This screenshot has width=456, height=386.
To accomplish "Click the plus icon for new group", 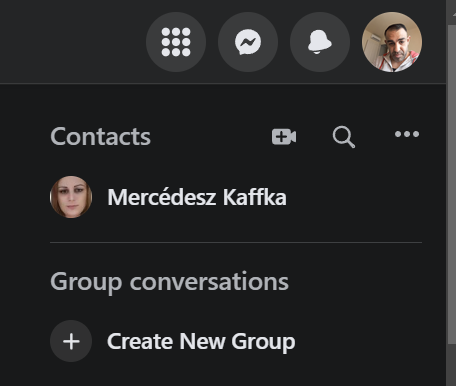I will (x=71, y=341).
